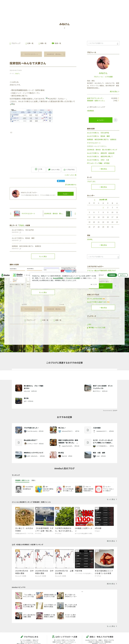The image size is (129, 644).
Task: Open the 動画一覧 video list link
Action: (x=56, y=43)
